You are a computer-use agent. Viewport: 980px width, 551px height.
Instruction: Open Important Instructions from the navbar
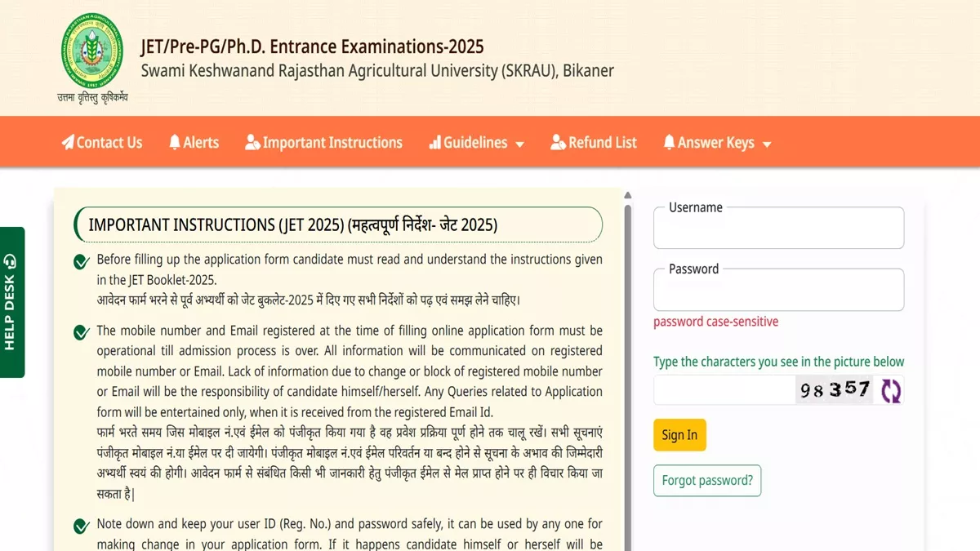[324, 142]
